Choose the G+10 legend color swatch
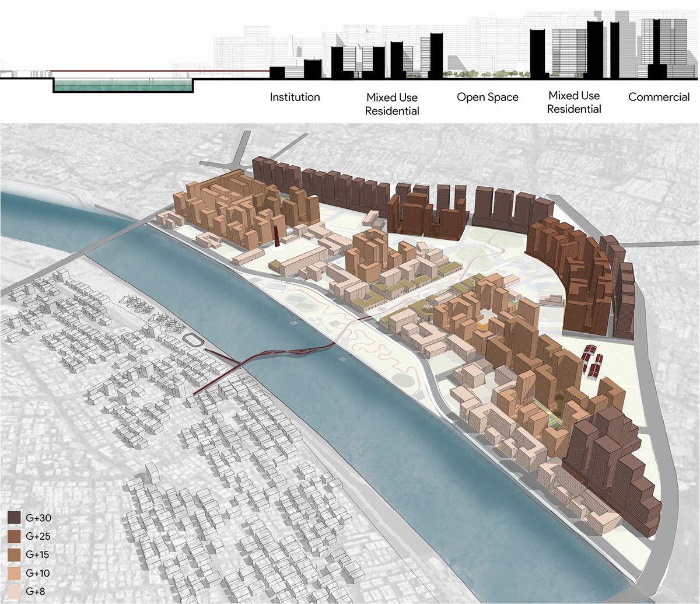Screen dimensions: 700x604 click(14, 574)
